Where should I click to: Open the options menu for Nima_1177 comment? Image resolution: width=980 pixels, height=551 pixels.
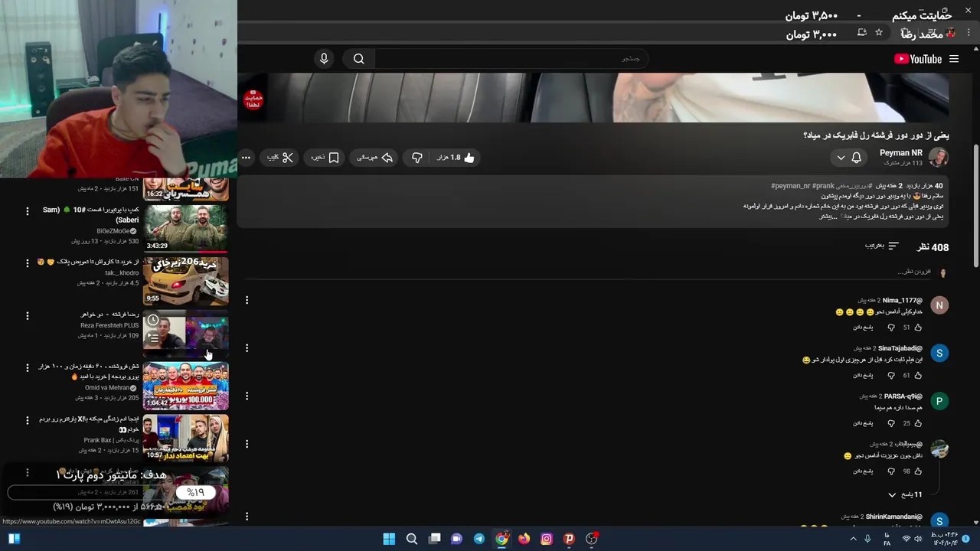tap(247, 300)
